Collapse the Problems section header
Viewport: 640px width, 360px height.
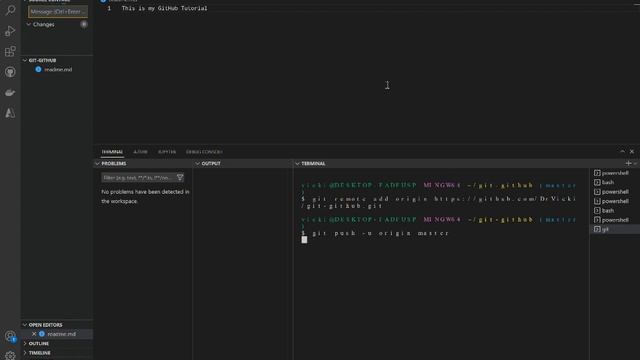[143, 163]
